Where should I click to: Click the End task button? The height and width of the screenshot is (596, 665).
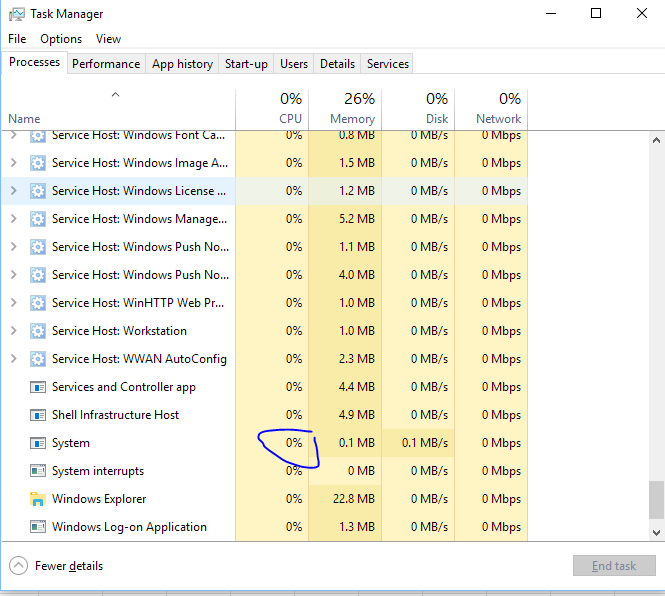click(x=614, y=565)
